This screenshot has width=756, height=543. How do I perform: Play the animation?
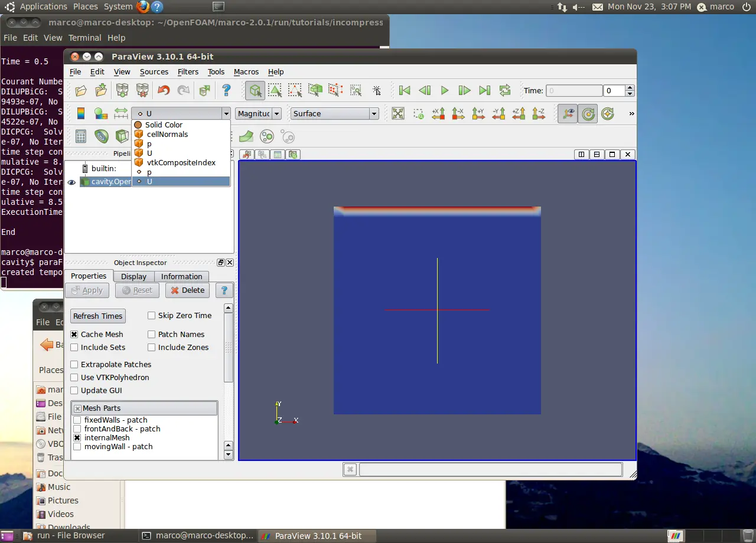coord(445,90)
